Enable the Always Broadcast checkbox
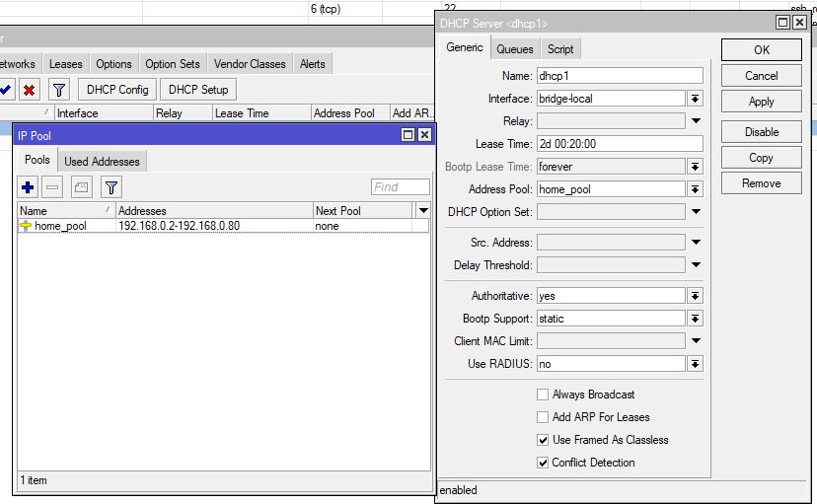 coord(543,395)
